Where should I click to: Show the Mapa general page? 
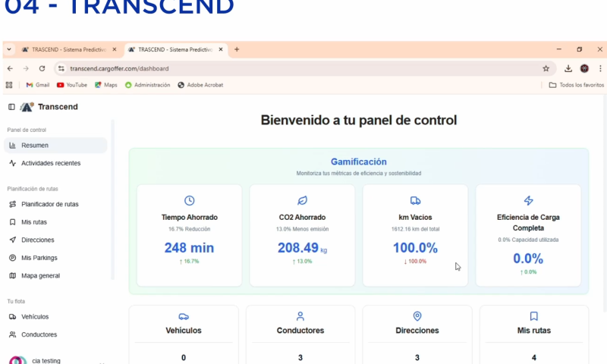pos(40,275)
